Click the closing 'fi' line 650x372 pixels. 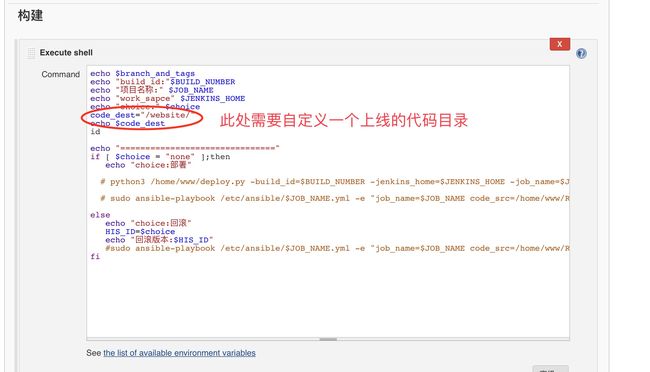[95, 256]
